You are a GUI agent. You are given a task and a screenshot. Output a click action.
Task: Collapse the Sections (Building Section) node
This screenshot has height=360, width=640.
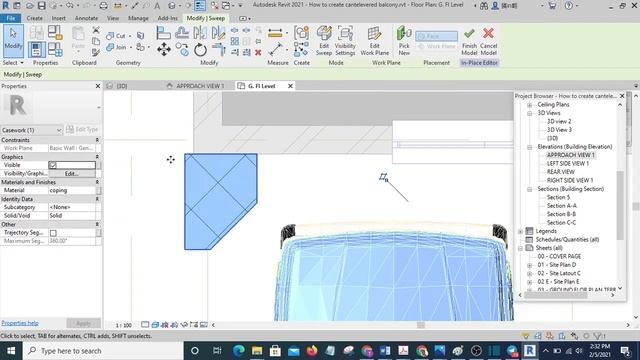click(x=529, y=189)
